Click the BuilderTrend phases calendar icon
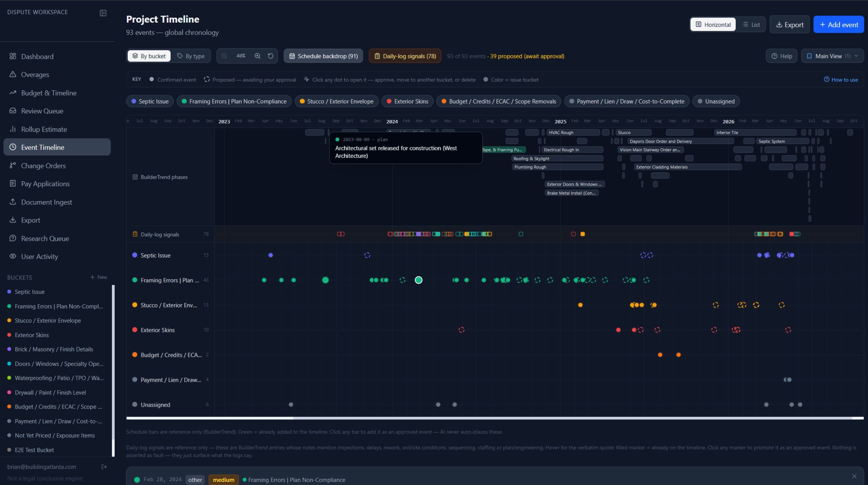 click(x=135, y=177)
